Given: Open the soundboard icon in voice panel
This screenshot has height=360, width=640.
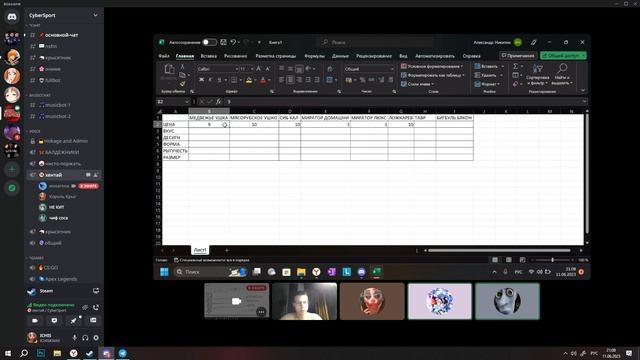Looking at the screenshot, I should pyautogui.click(x=93, y=320).
